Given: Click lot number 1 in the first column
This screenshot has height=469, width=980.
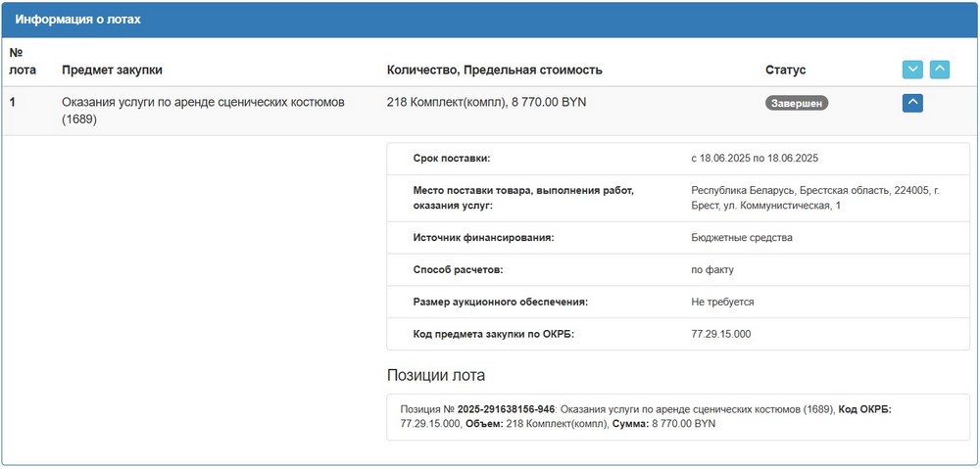Looking at the screenshot, I should [x=13, y=102].
